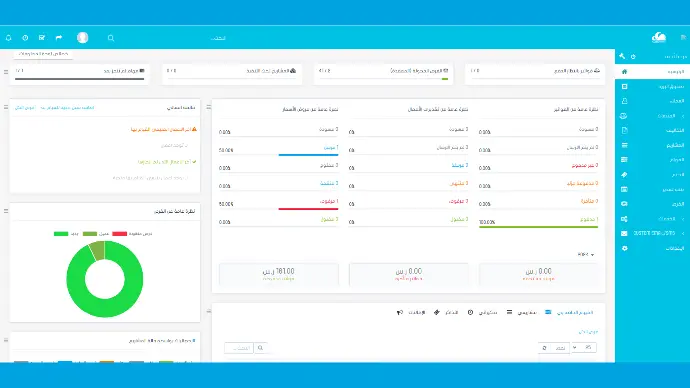Click the share arrow icon in the top bar

59,38
